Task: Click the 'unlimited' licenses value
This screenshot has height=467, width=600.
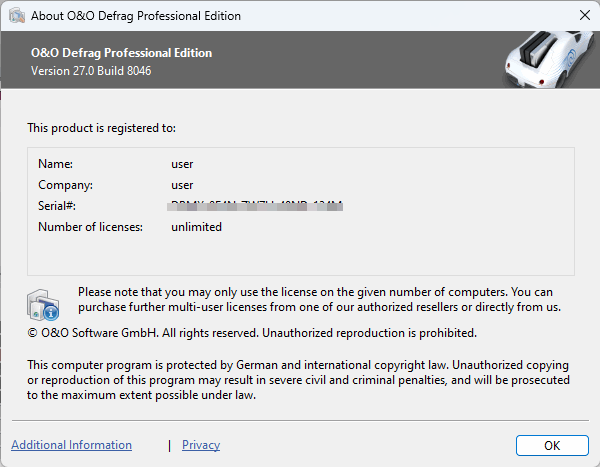Action: pos(196,227)
